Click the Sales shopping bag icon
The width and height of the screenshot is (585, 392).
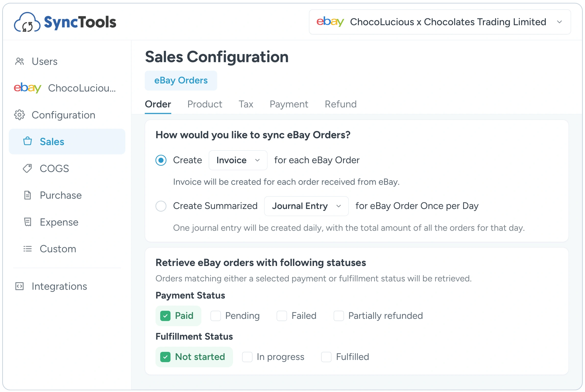(27, 141)
